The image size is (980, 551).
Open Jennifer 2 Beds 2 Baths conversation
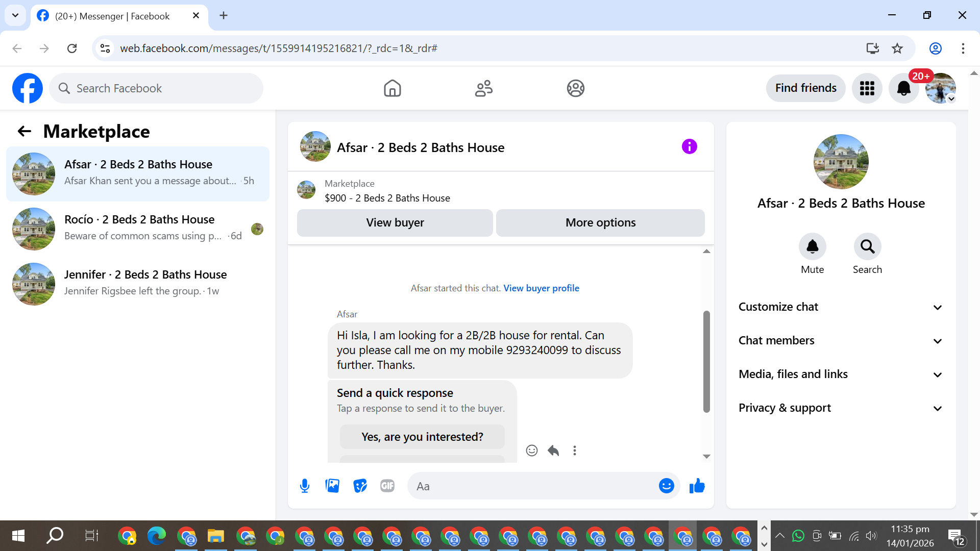138,283
